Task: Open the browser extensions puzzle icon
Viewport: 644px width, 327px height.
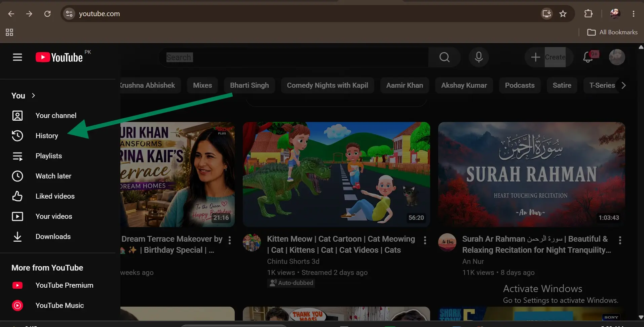Action: [589, 14]
